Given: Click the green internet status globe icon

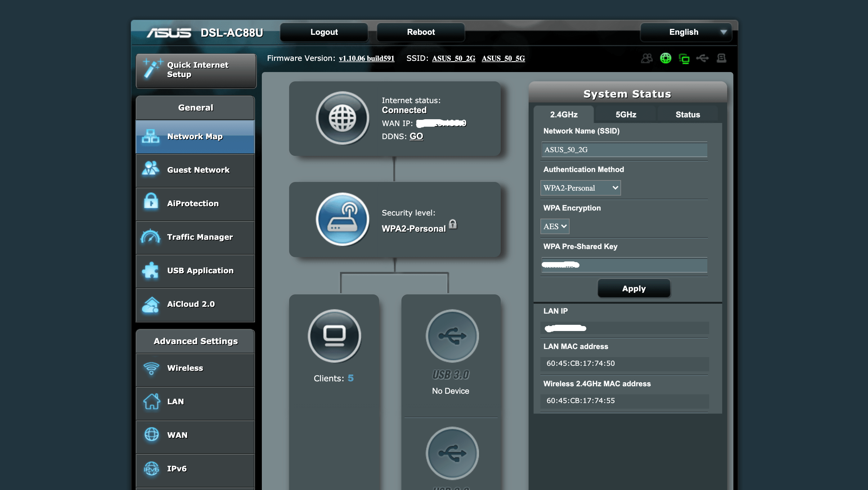Looking at the screenshot, I should (665, 58).
